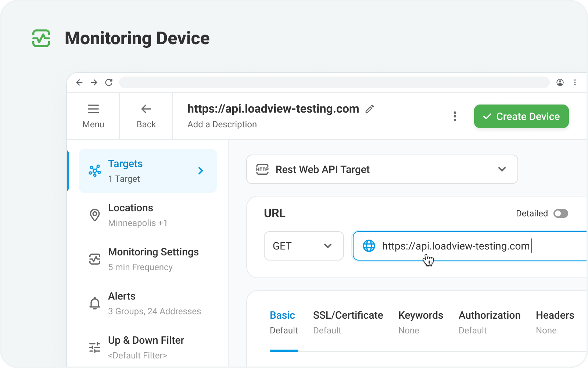Image resolution: width=588 pixels, height=368 pixels.
Task: Open the Rest Web API Target dropdown
Action: click(382, 169)
